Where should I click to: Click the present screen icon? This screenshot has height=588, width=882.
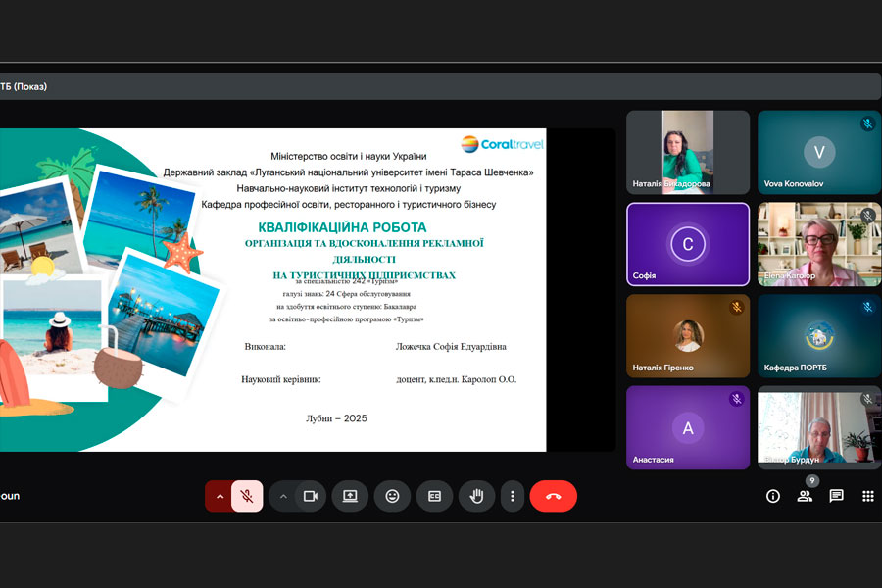coord(350,496)
